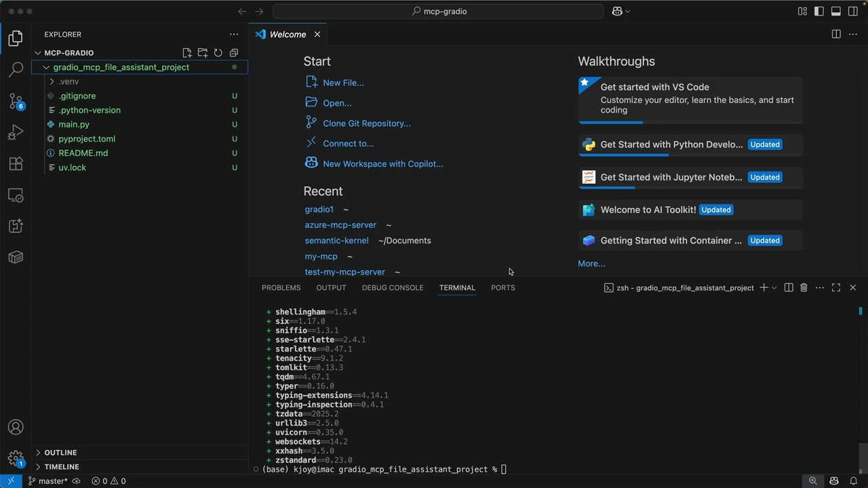Open Get started with VS Code walkthrough
Image resolution: width=868 pixels, height=488 pixels.
pyautogui.click(x=690, y=100)
